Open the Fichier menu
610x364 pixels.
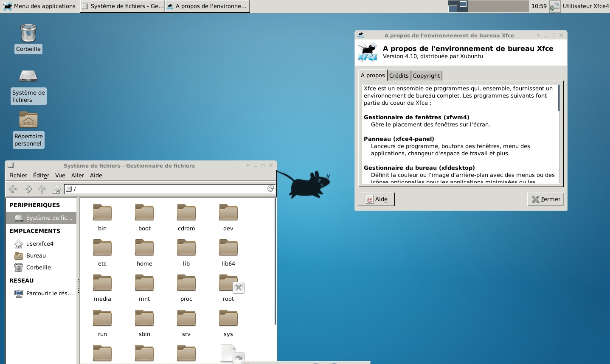coord(18,175)
